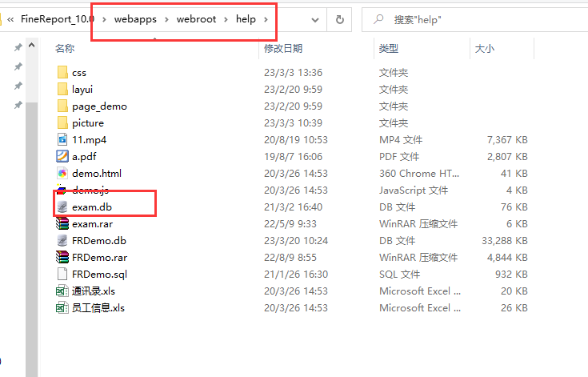Click the date 23/3/20 10:24

tap(296, 240)
